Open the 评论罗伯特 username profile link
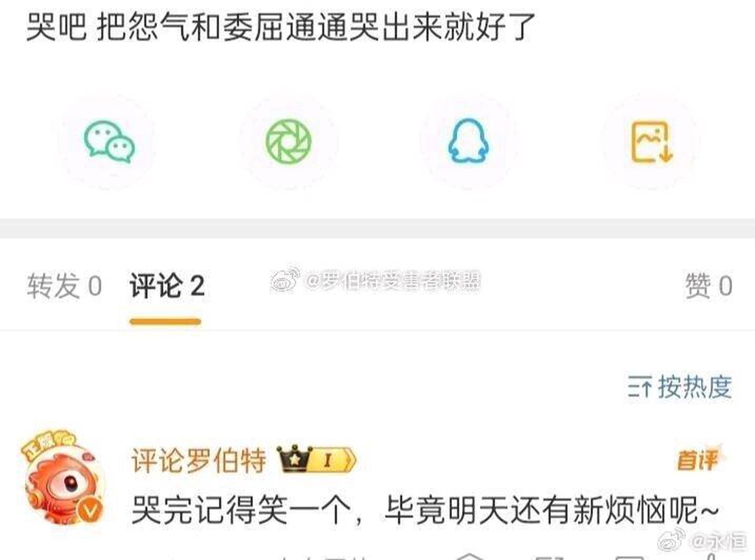The image size is (755, 560). (198, 460)
